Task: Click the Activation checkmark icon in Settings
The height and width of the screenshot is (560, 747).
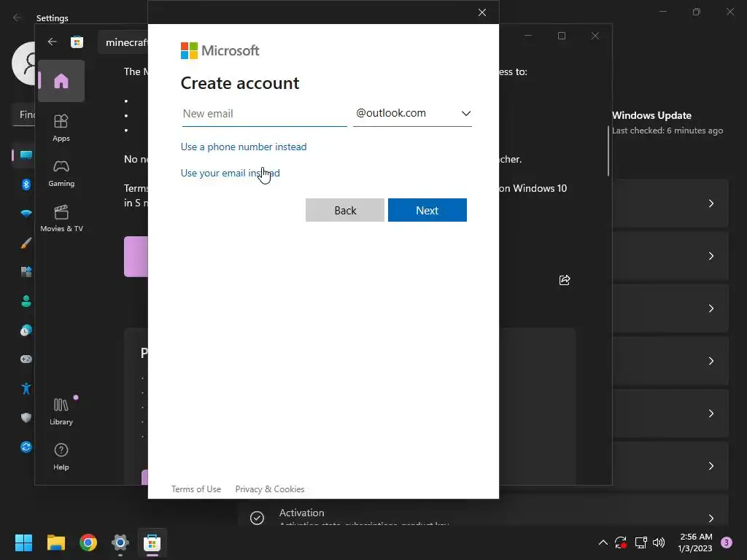Action: pos(257,518)
